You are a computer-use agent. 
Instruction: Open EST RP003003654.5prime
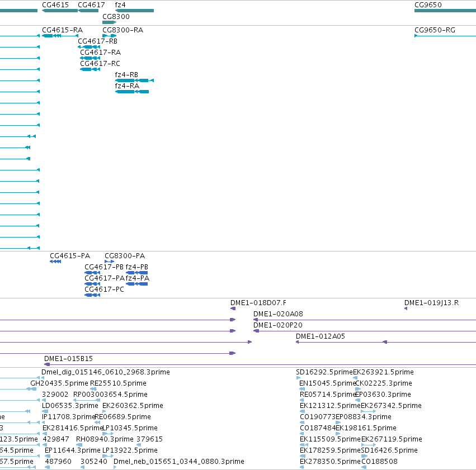point(110,395)
